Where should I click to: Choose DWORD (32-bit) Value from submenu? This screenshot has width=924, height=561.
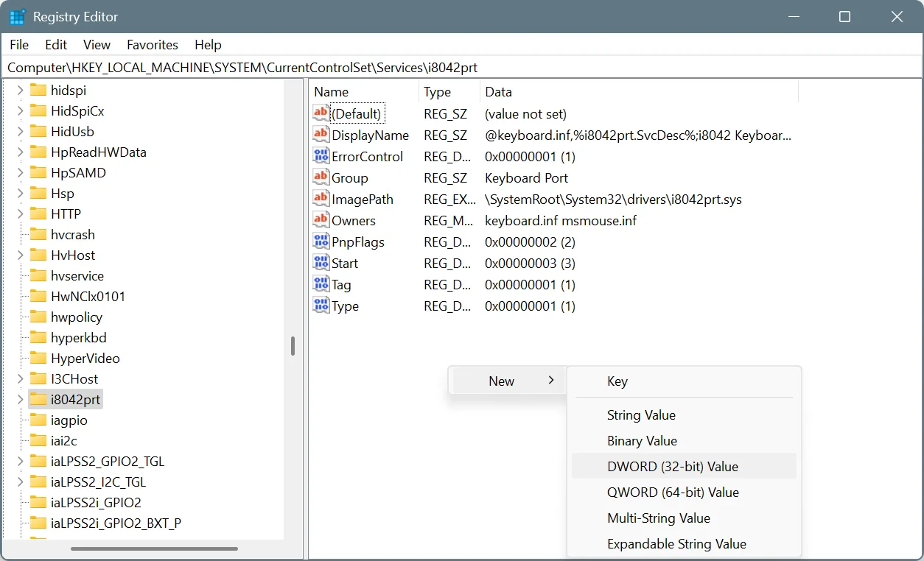pyautogui.click(x=684, y=466)
